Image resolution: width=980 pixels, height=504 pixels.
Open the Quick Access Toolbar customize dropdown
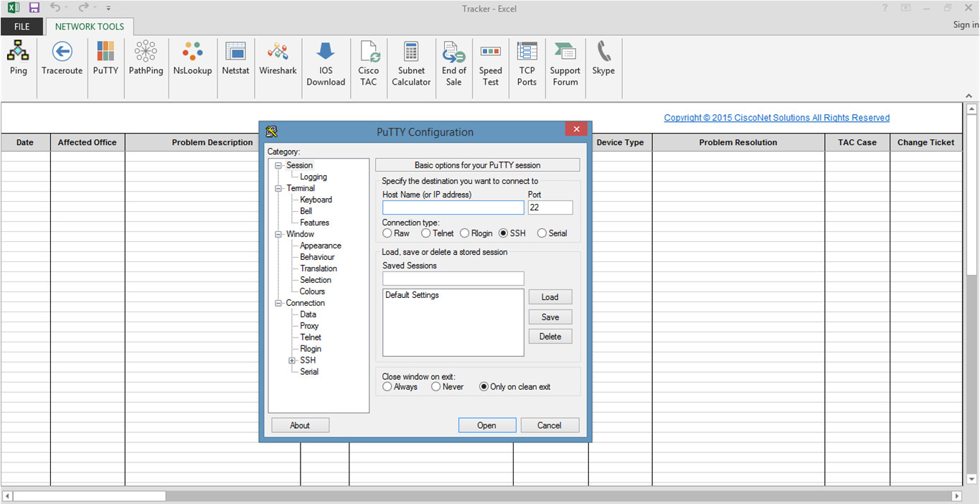108,8
